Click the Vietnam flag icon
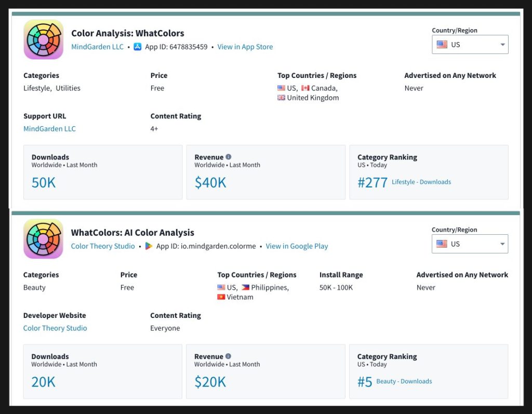Viewport: 532px width, 414px height. pos(221,297)
